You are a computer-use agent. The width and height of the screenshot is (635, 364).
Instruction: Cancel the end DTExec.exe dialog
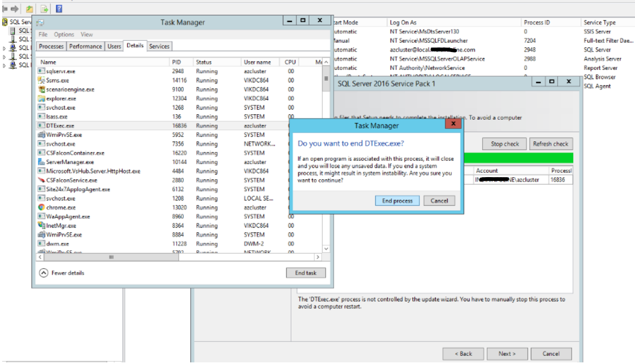point(439,201)
